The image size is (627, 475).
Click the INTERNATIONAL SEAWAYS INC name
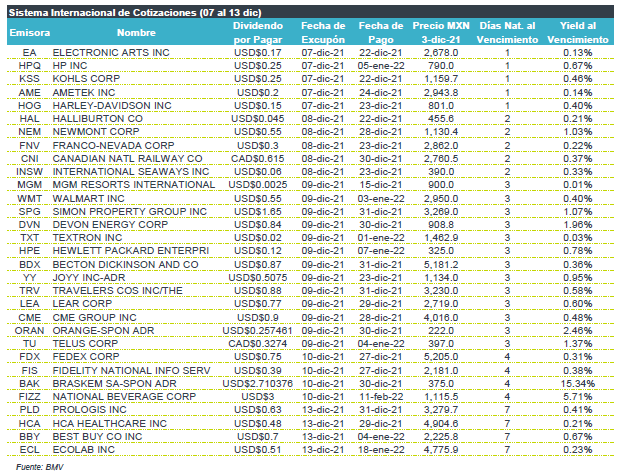[131, 172]
